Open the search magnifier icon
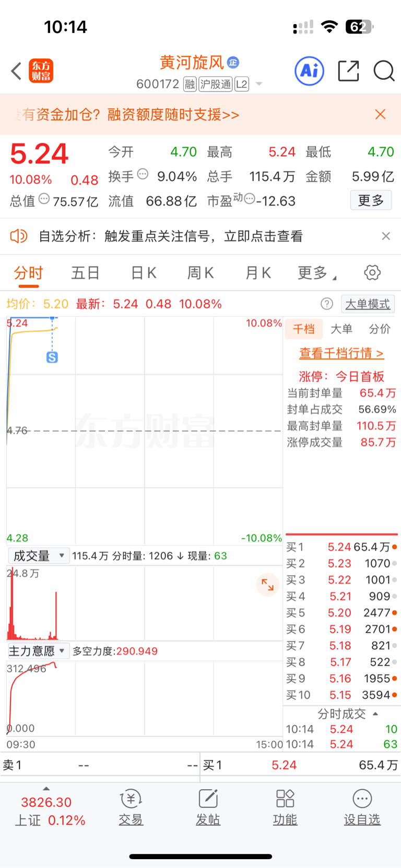 (x=384, y=71)
